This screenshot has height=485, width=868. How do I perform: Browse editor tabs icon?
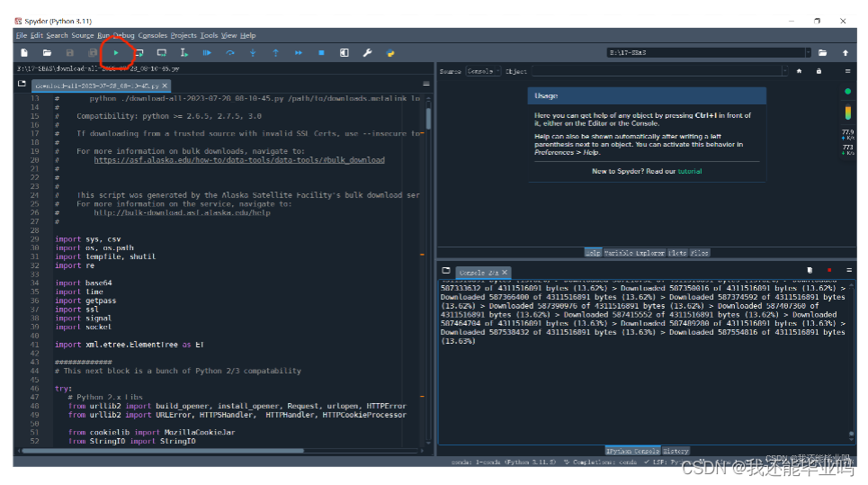tap(22, 84)
